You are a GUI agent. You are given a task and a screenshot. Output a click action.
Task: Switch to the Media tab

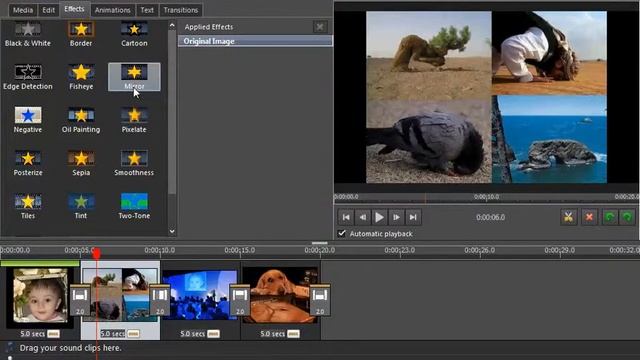tap(23, 10)
